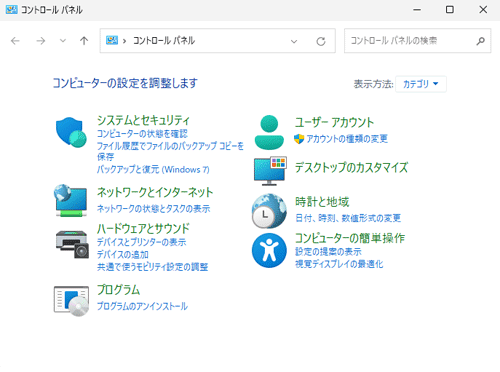Open the システムとセキュリティ category

pos(143,120)
